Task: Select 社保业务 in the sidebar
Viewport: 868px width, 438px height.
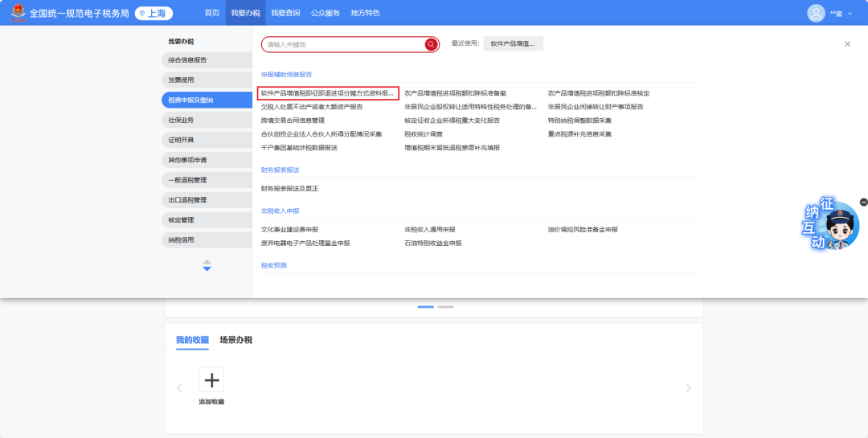Action: point(207,120)
